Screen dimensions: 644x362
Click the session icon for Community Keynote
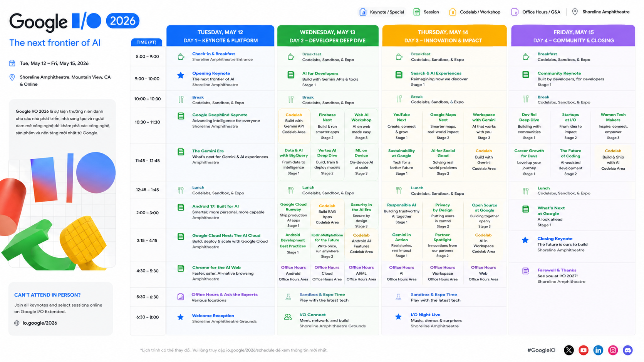coord(526,74)
